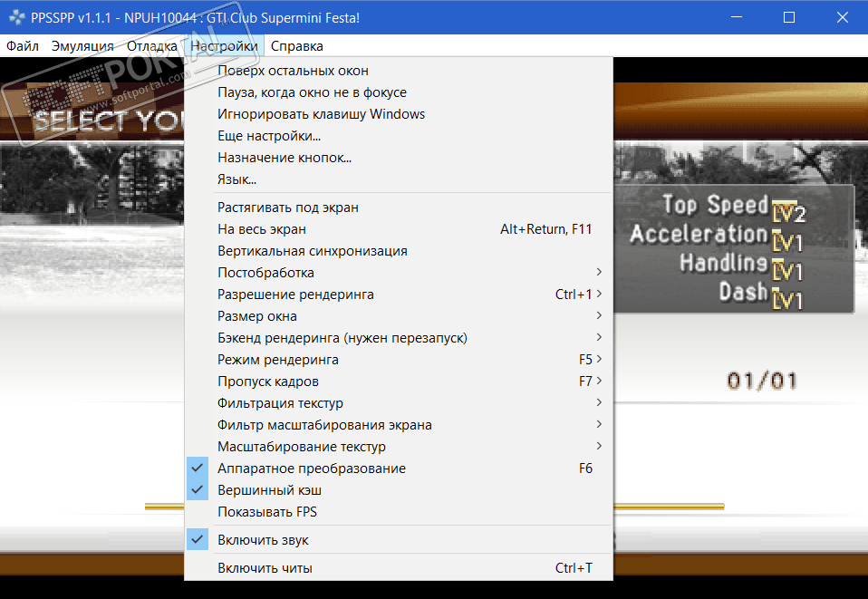Open the Справка menu

tap(296, 46)
